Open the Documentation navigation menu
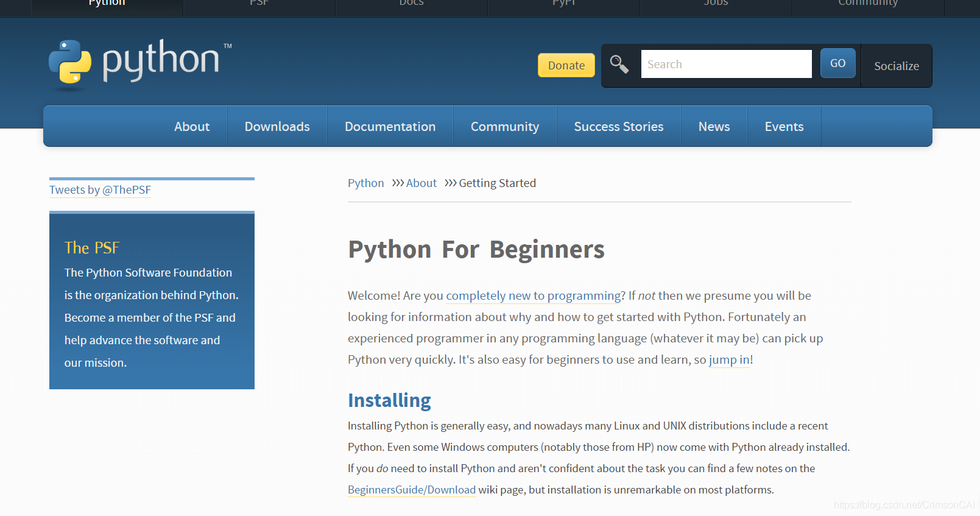This screenshot has width=980, height=516. 390,126
